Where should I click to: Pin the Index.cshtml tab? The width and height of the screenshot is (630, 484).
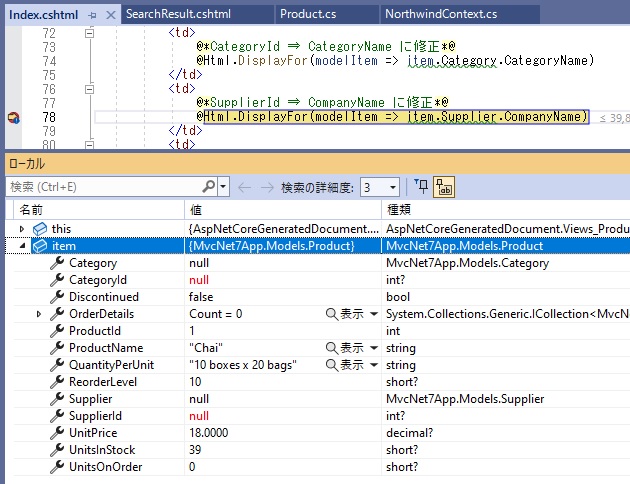(x=92, y=16)
